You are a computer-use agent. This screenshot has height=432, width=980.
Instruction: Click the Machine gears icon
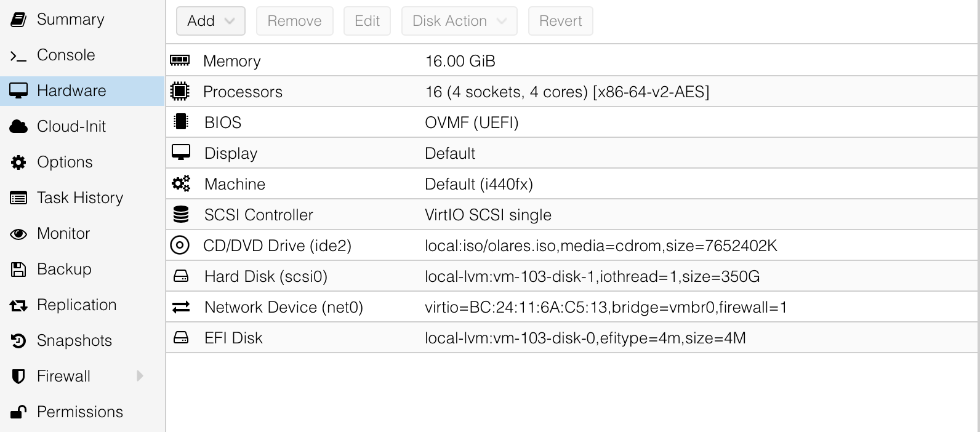point(180,183)
